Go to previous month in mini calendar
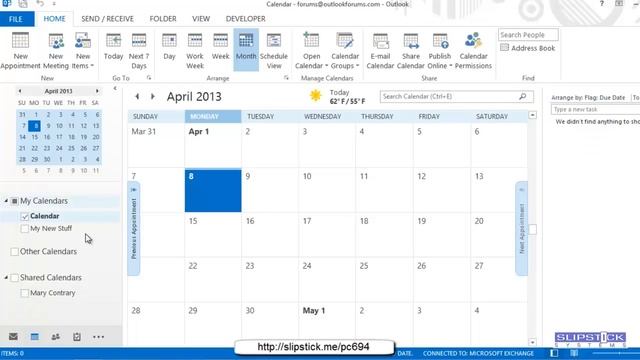 [x=20, y=91]
